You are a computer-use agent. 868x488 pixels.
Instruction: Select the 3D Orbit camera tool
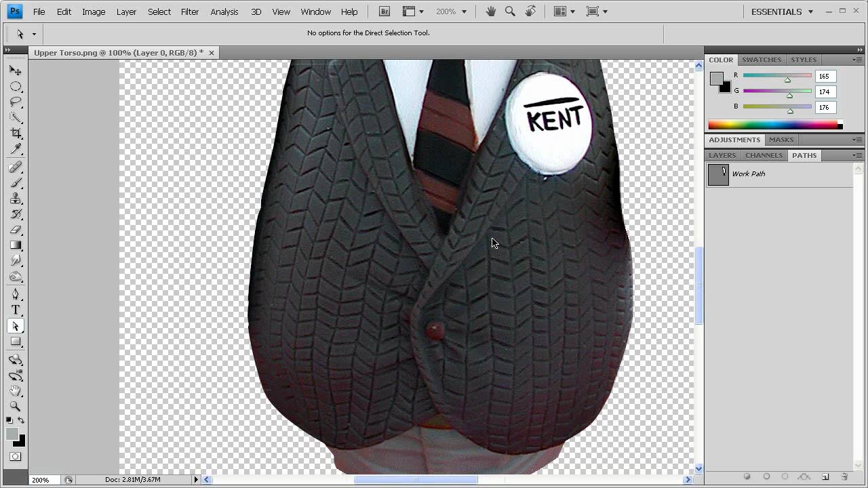coord(16,375)
